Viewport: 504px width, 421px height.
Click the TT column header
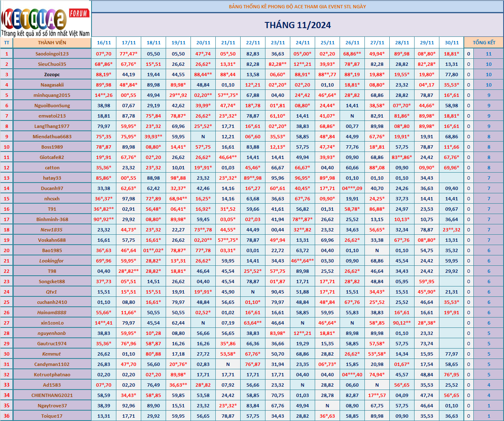(7, 43)
